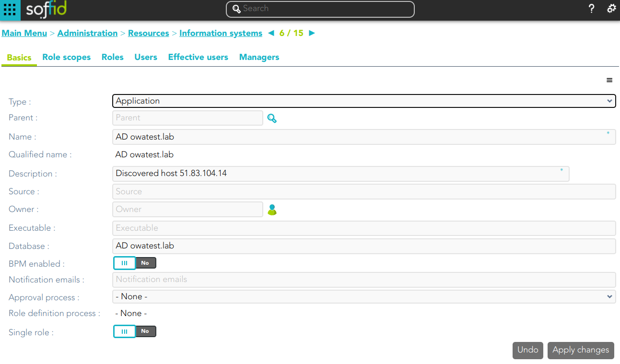Click the Description field

click(x=341, y=174)
